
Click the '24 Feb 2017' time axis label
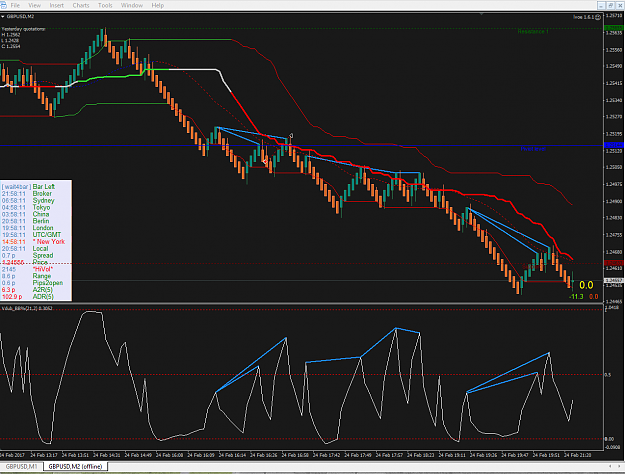[12, 455]
